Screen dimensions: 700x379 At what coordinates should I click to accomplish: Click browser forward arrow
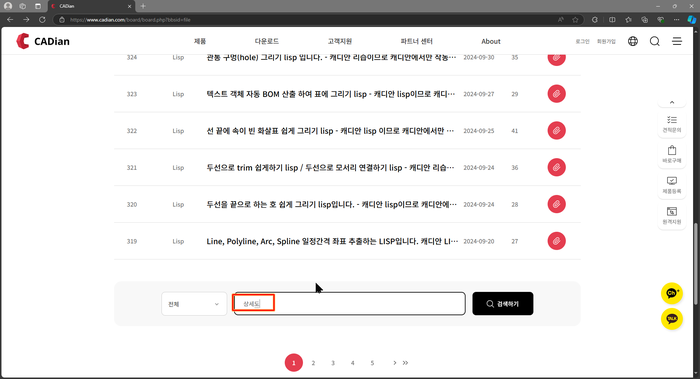tap(26, 20)
